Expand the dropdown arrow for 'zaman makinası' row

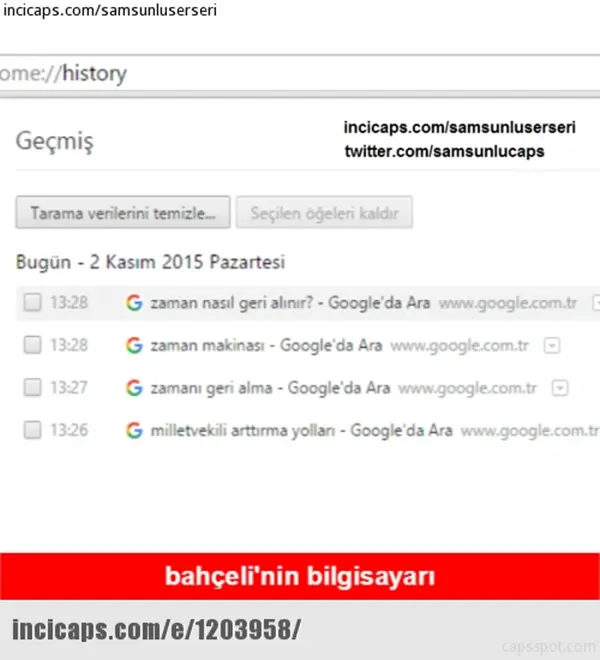click(x=552, y=346)
